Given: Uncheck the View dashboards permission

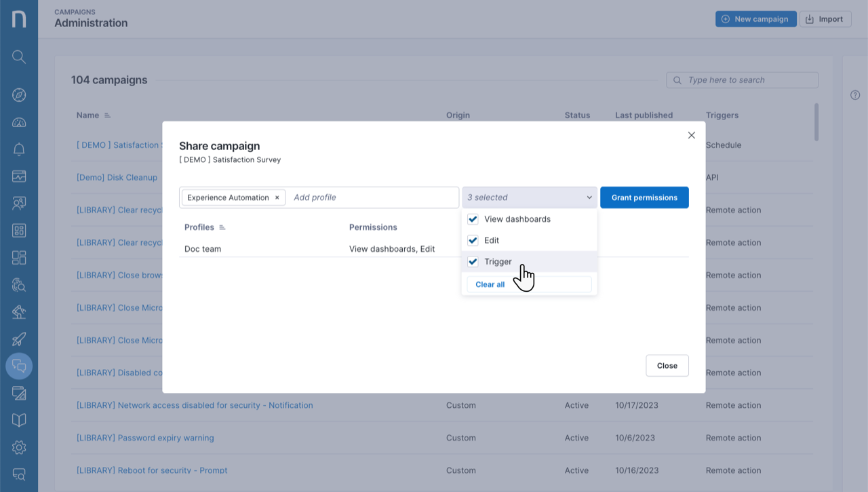Looking at the screenshot, I should pos(473,219).
